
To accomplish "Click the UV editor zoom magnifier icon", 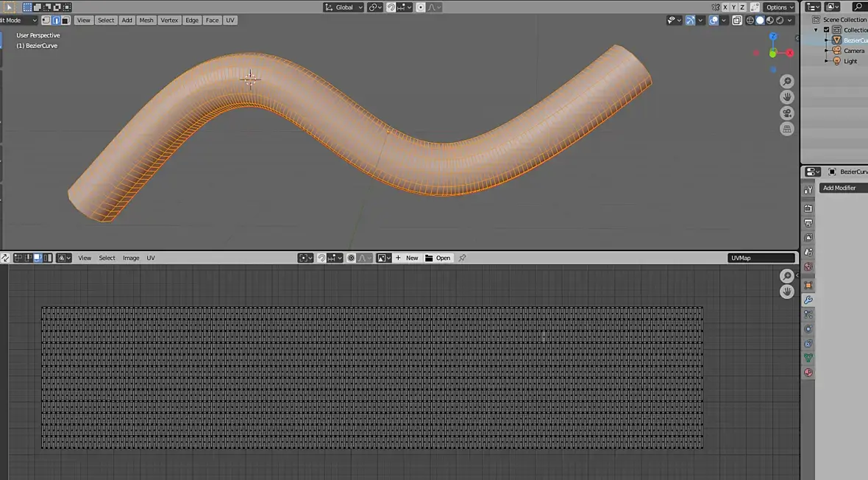I will click(x=786, y=276).
